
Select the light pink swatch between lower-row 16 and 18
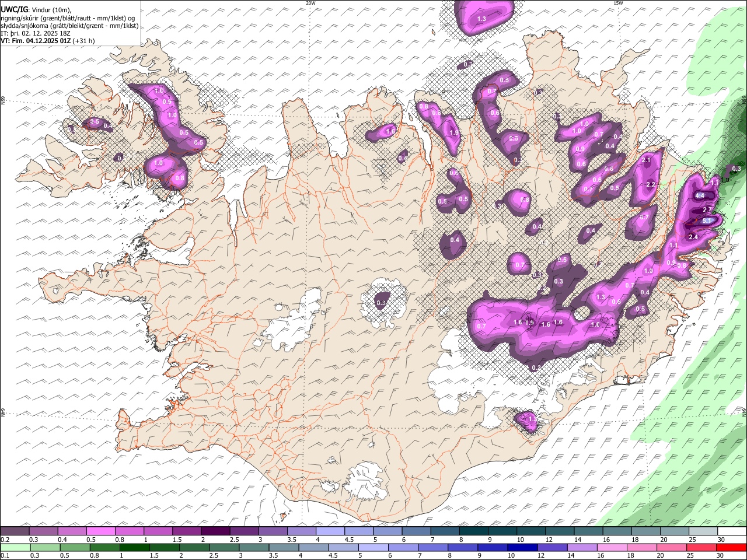point(613,548)
